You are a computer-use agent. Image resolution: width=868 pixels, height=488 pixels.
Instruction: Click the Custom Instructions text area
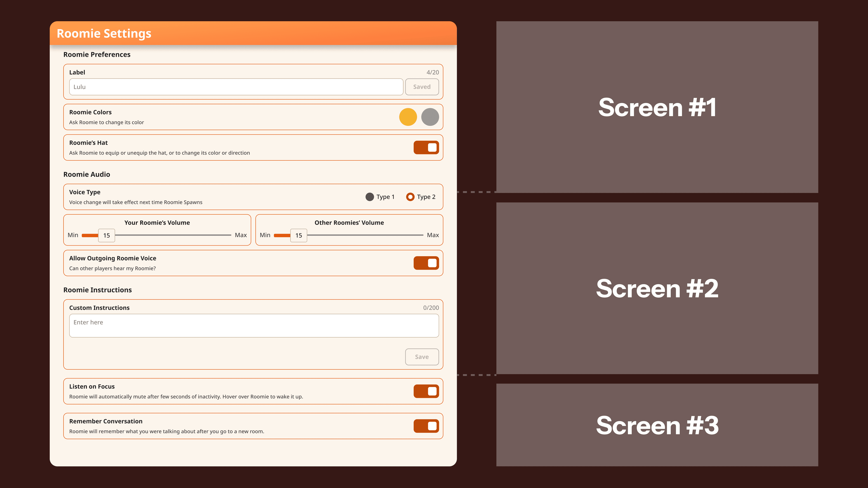coord(254,326)
